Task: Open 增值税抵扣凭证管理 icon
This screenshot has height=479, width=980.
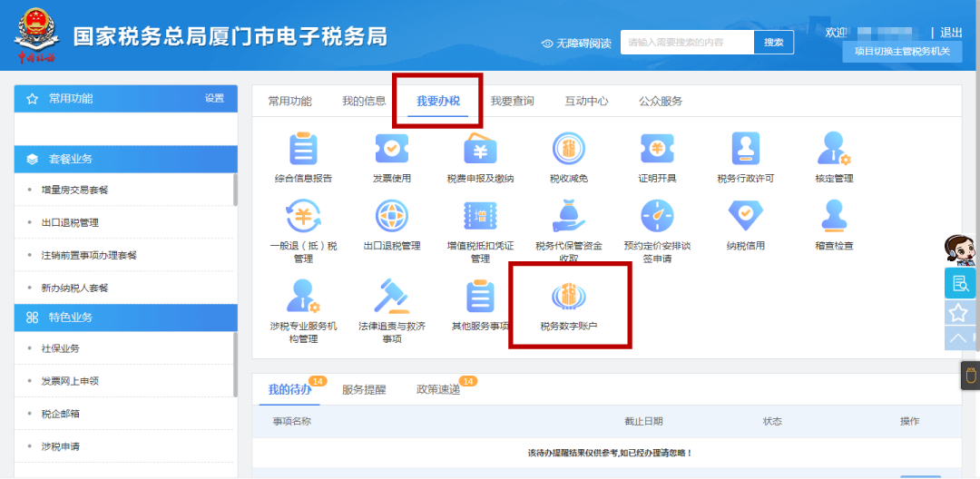Action: (480, 216)
